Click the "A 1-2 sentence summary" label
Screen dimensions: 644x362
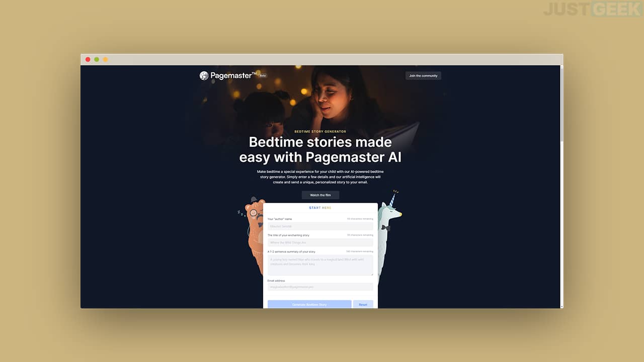[291, 251]
